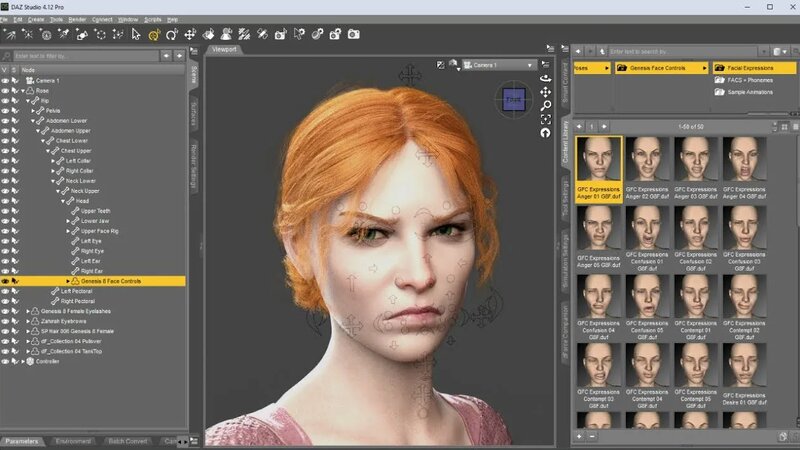This screenshot has width=800, height=450.
Task: Click the blue view cube Front face
Action: tap(514, 99)
